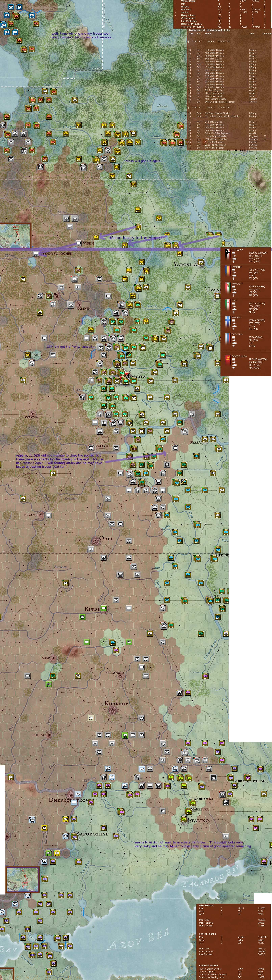Viewport: 272px width, 980px height.
Task: Click the Zaporozhye city label on map
Action: [x=92, y=834]
